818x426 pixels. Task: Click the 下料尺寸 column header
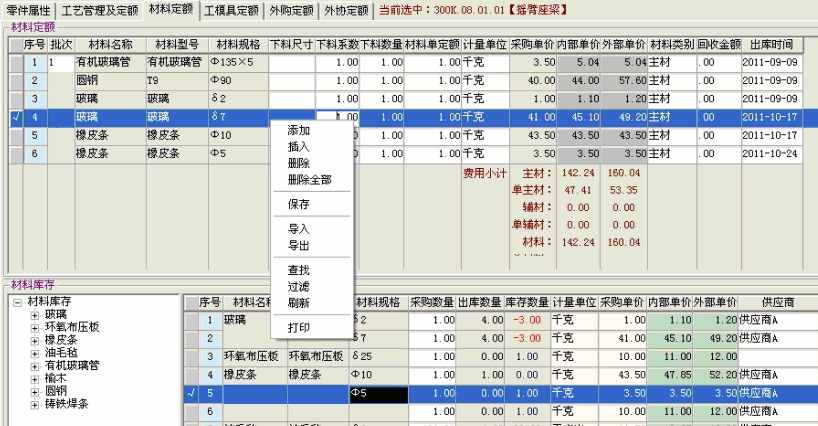[292, 45]
